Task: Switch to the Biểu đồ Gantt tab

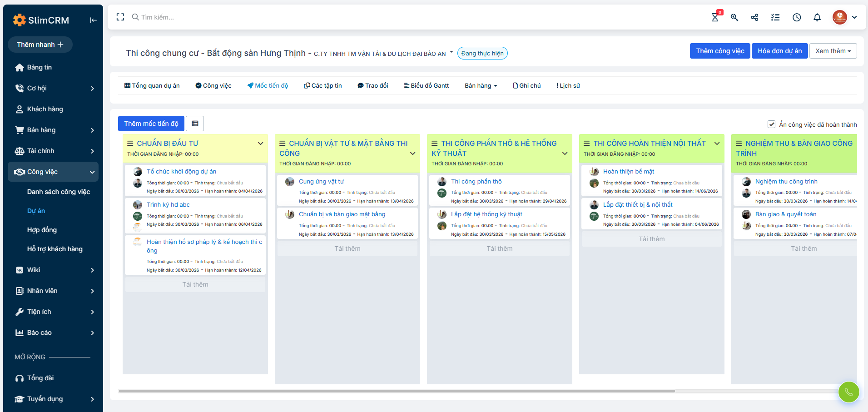Action: click(426, 86)
